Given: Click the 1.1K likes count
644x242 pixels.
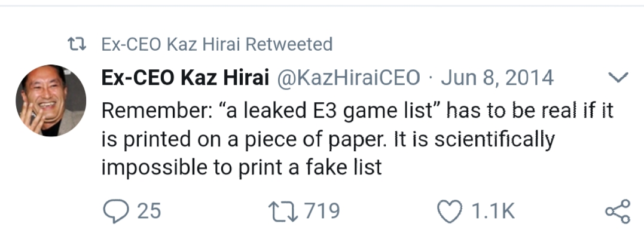Looking at the screenshot, I should click(493, 211).
